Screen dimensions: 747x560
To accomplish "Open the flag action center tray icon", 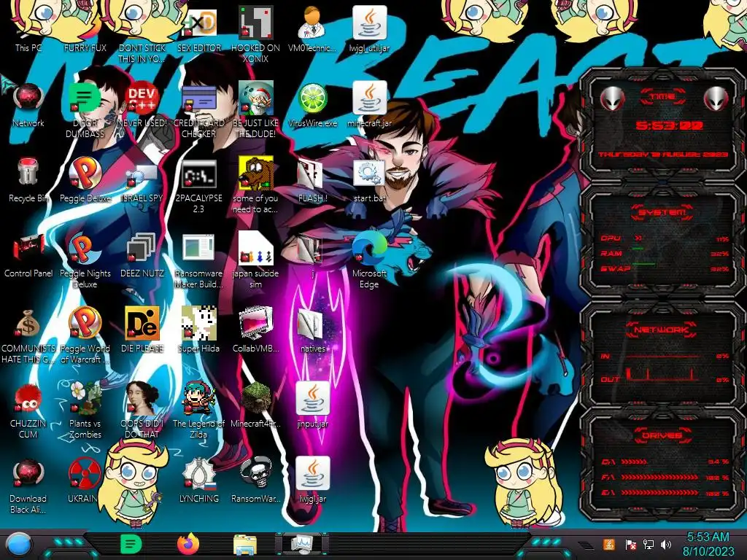I will 630,545.
